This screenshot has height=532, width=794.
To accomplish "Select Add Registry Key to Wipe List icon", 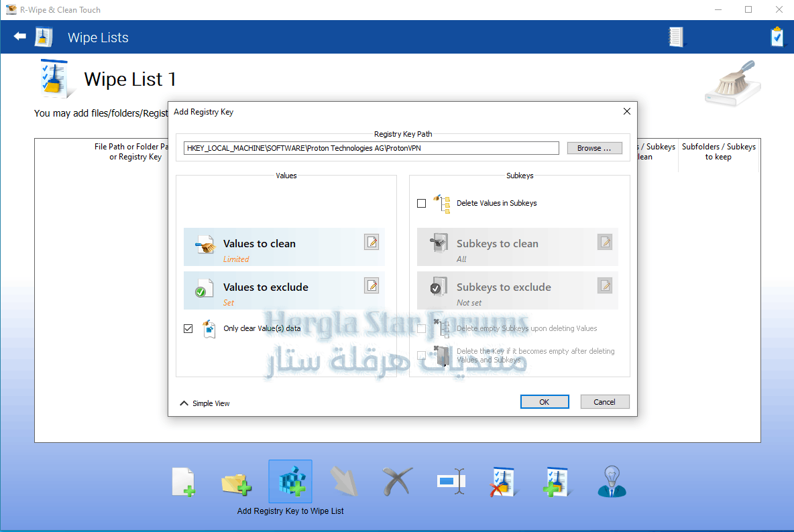I will click(x=290, y=482).
